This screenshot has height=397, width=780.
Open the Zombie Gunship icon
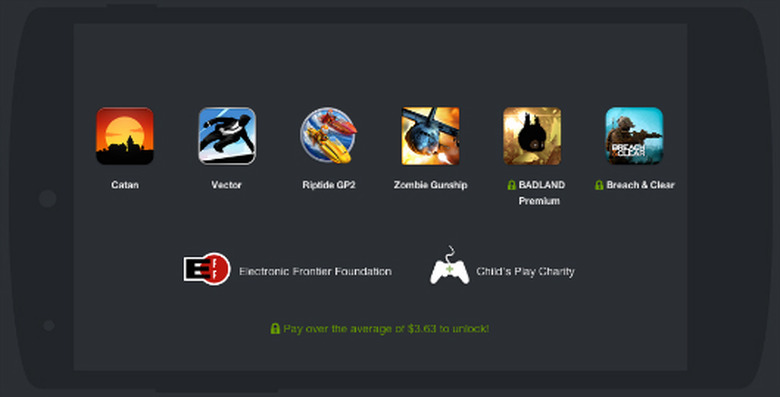tap(430, 136)
